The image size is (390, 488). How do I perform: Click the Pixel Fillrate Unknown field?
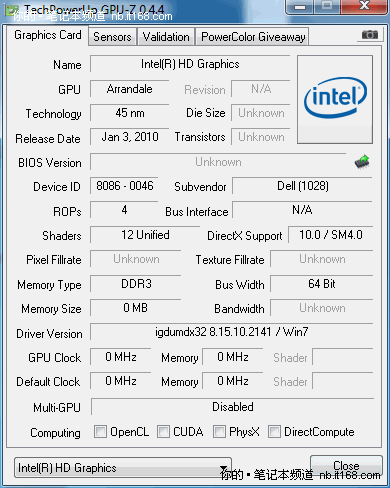tap(136, 259)
